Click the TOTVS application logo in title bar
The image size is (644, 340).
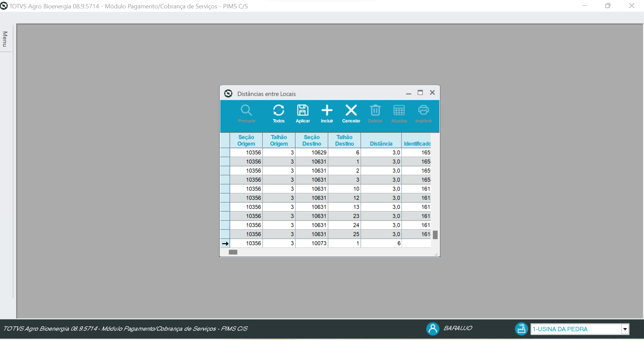tap(4, 6)
